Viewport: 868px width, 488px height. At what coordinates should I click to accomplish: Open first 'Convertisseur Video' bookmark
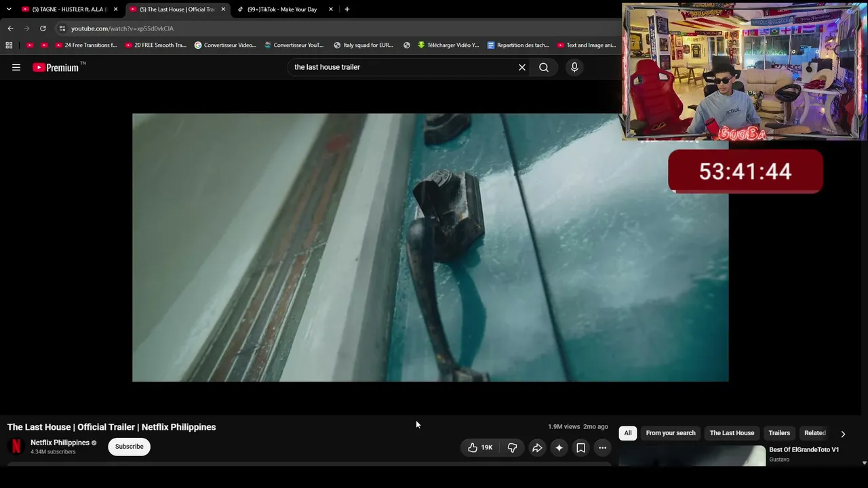225,45
